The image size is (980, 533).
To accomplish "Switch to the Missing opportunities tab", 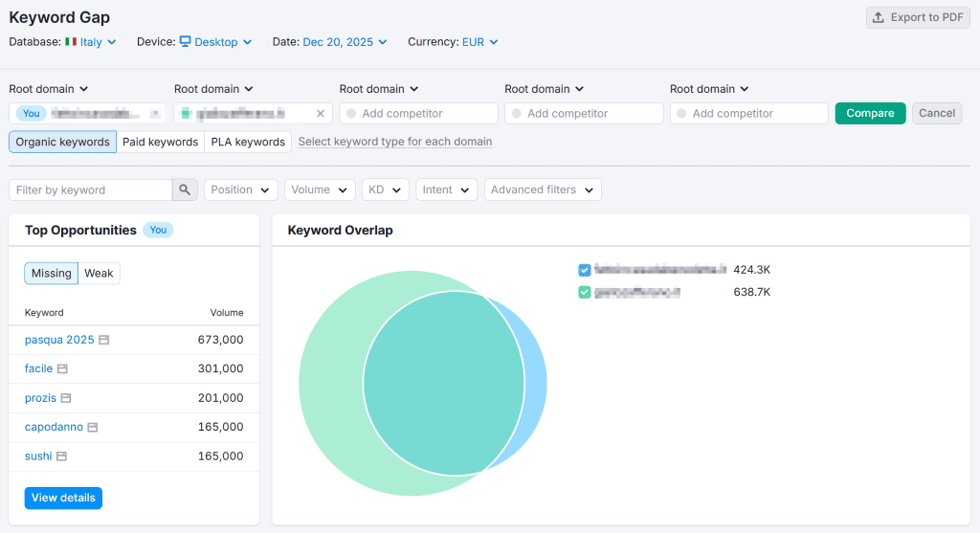I will click(52, 273).
